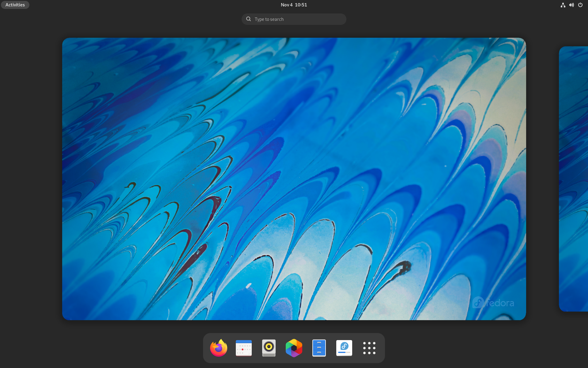Image resolution: width=588 pixels, height=368 pixels.
Task: Click the date and time display
Action: click(x=294, y=5)
